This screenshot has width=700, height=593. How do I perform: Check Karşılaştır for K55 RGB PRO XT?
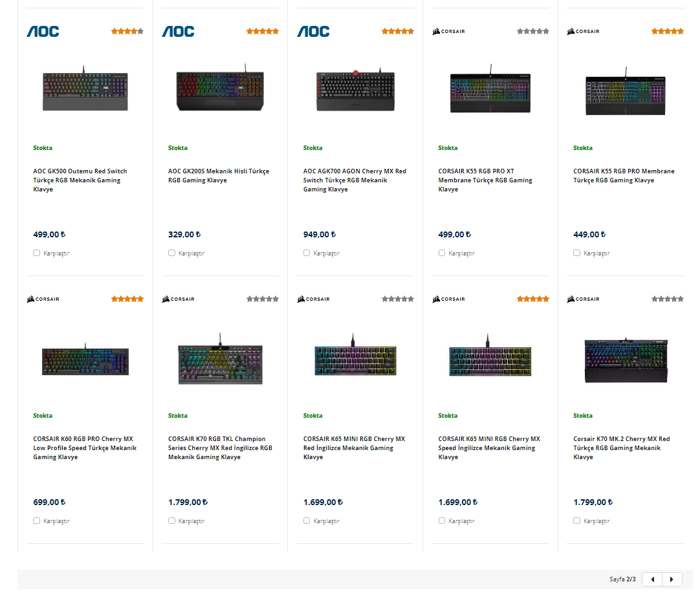point(442,253)
